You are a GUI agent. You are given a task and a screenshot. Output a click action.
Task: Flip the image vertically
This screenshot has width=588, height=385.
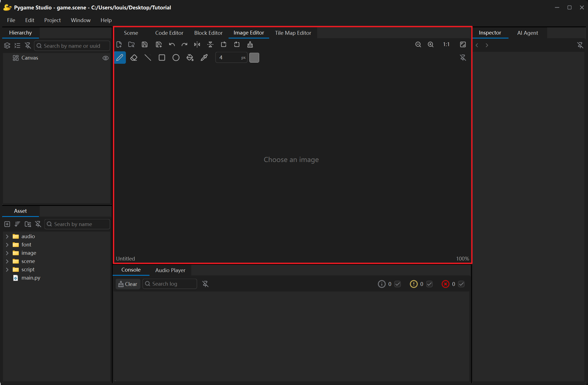click(210, 44)
